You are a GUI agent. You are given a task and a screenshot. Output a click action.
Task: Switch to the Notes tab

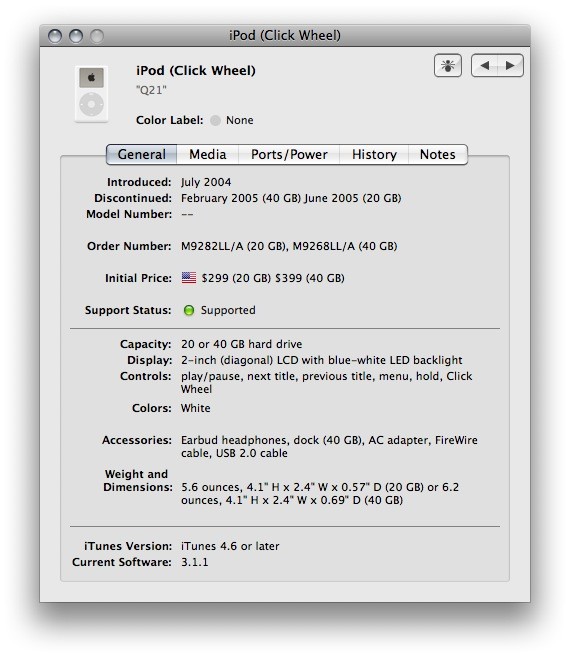pyautogui.click(x=438, y=155)
